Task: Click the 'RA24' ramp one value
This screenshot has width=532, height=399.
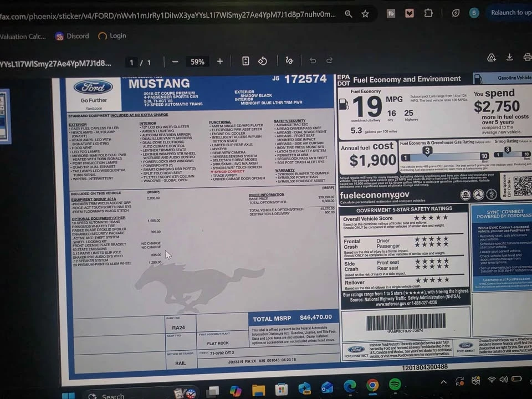Action: coord(178,328)
